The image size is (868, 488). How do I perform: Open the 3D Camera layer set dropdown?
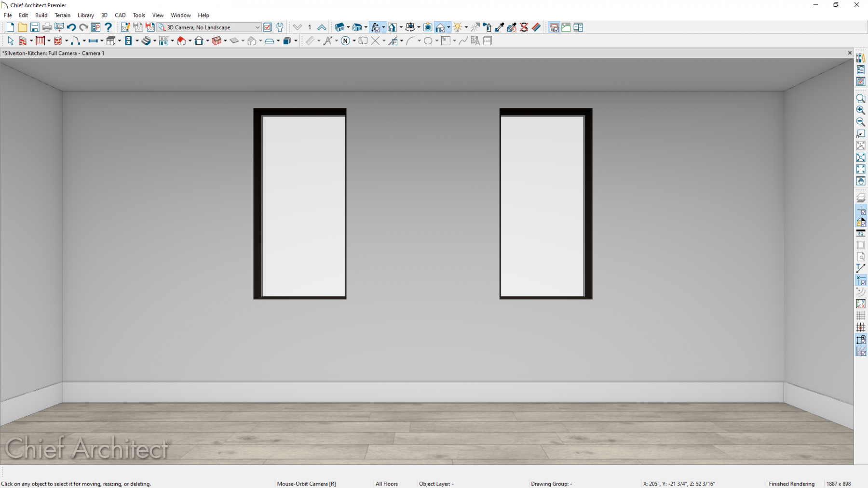point(258,27)
